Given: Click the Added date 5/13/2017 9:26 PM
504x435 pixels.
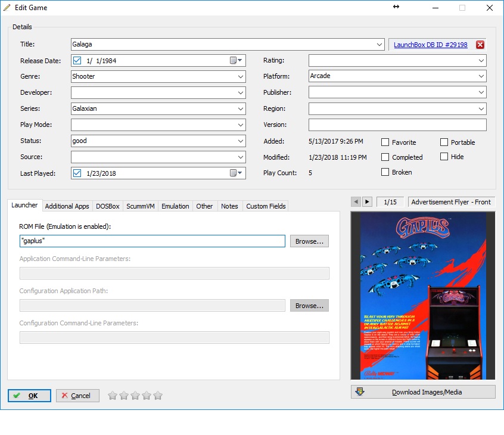Looking at the screenshot, I should tap(336, 141).
